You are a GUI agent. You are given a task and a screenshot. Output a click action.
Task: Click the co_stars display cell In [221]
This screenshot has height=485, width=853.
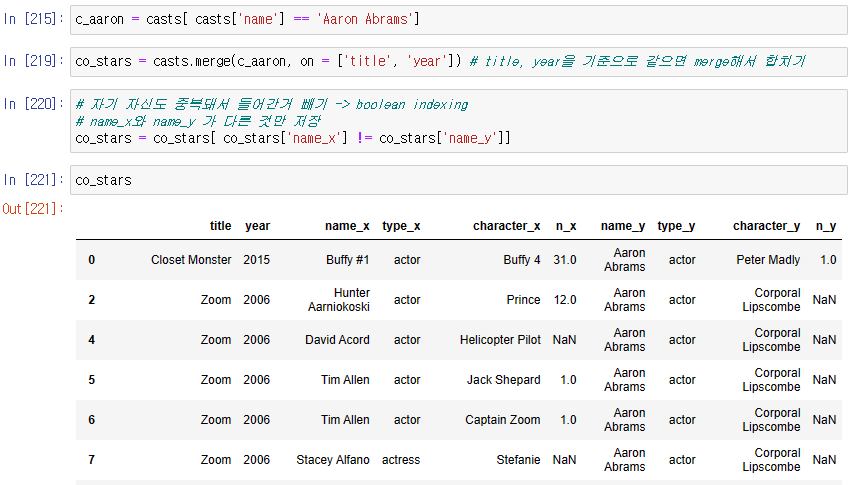point(459,180)
